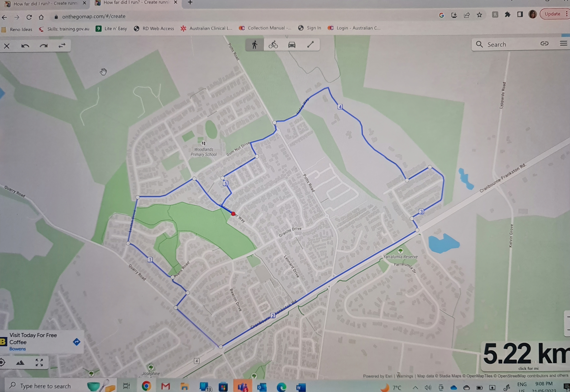Viewport: 570px width, 392px height.
Task: Redo the route point
Action: click(x=44, y=46)
